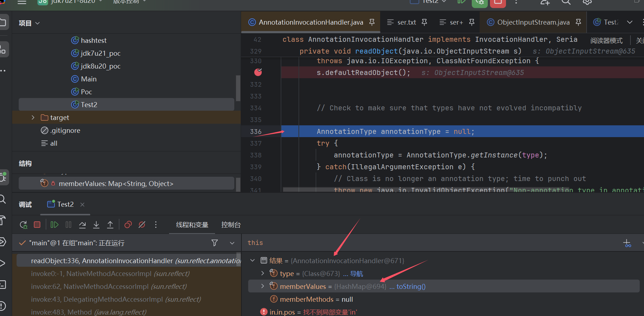Image resolution: width=644 pixels, height=316 pixels.
Task: Open the view breakpoints dialog
Action: 128,225
